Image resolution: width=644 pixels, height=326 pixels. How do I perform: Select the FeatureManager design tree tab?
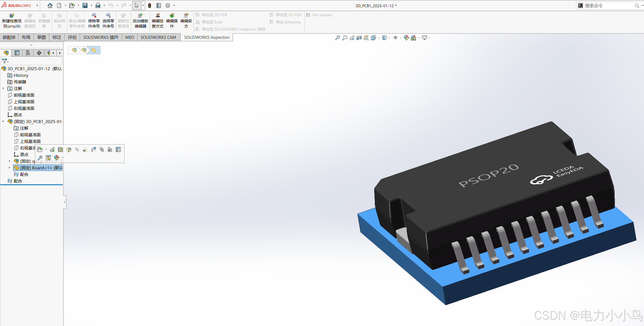click(x=6, y=53)
